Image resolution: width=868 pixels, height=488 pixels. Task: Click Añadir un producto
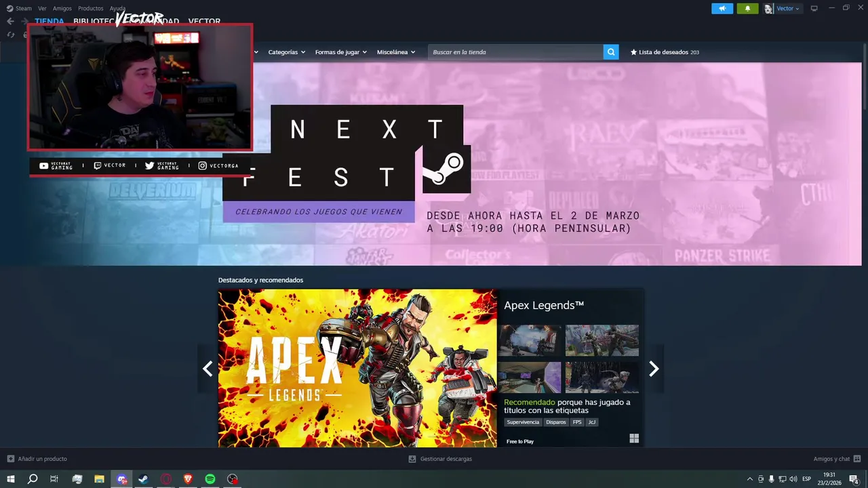[x=37, y=459]
